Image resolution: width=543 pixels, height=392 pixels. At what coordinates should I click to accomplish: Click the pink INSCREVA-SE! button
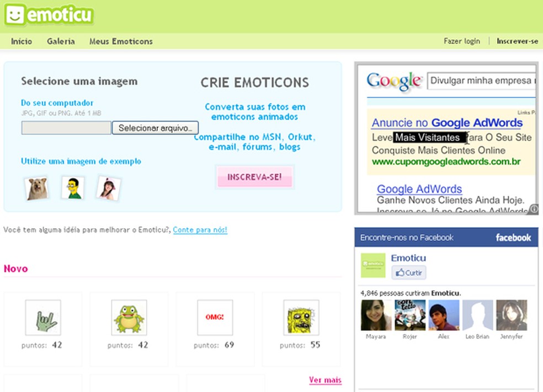(255, 177)
